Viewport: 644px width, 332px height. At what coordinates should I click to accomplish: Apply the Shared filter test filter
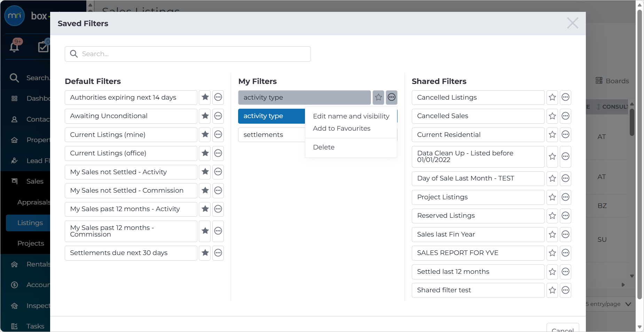tap(478, 290)
